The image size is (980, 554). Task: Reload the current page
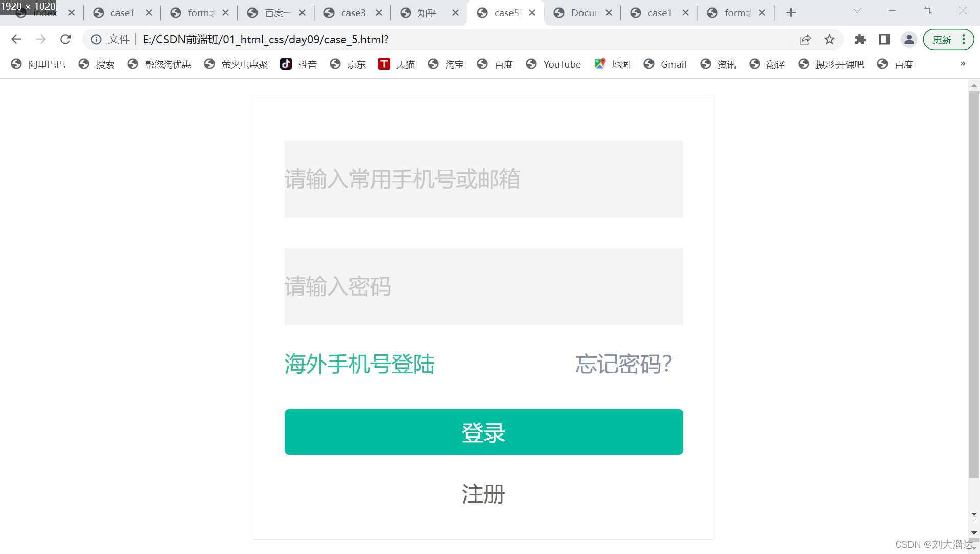pos(65,39)
